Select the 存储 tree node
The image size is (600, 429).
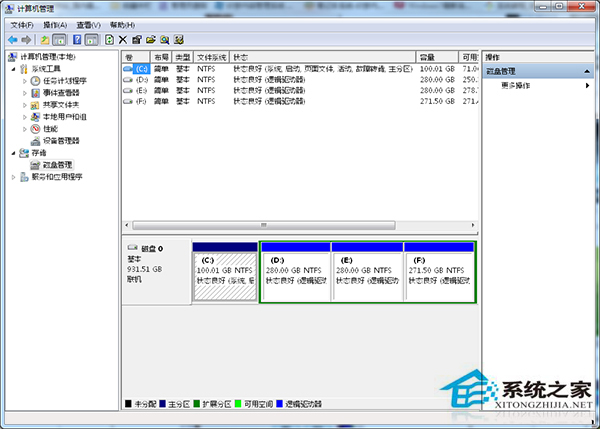[x=39, y=153]
